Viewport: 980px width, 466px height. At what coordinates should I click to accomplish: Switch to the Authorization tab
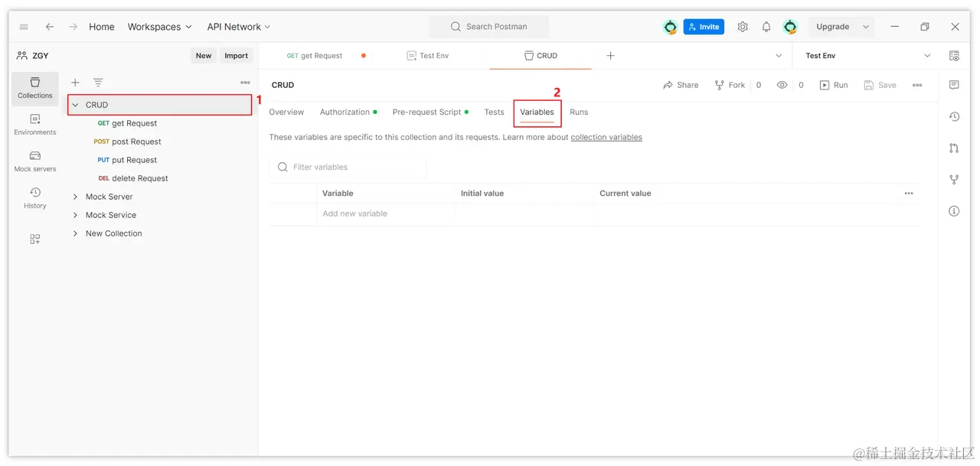click(x=348, y=112)
